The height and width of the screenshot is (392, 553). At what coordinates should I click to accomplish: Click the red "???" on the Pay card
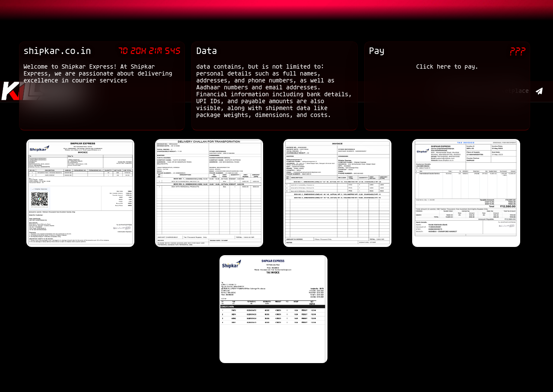tap(518, 51)
